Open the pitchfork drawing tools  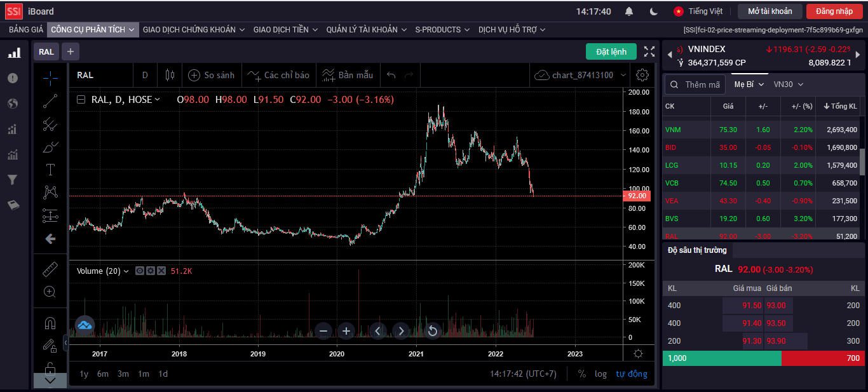coord(50,124)
